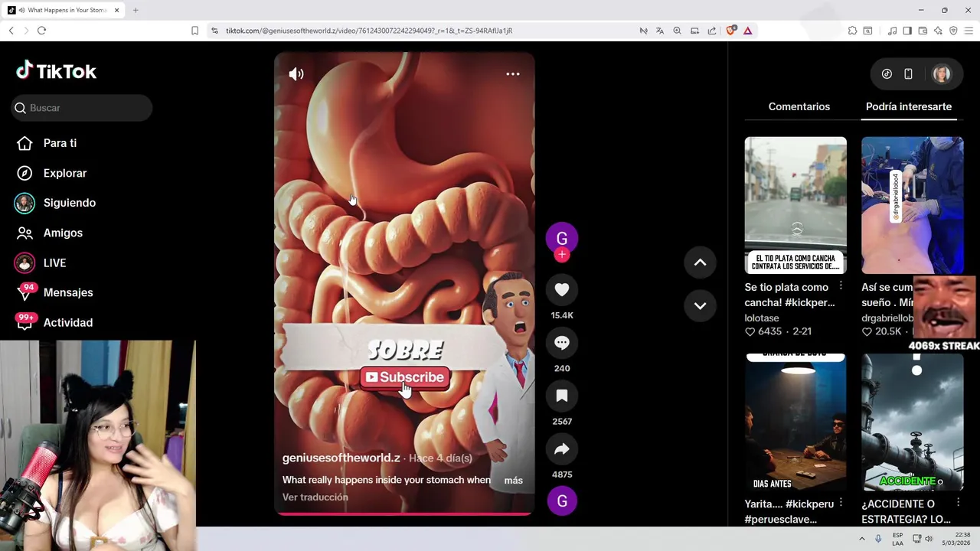Open the Brave Shields lion icon
This screenshot has width=980, height=551.
pos(730,31)
